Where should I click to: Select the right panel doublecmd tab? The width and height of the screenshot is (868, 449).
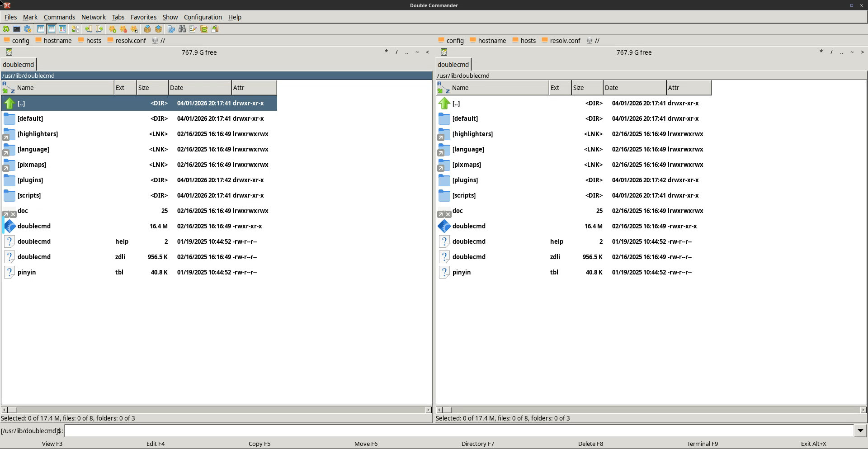453,65
